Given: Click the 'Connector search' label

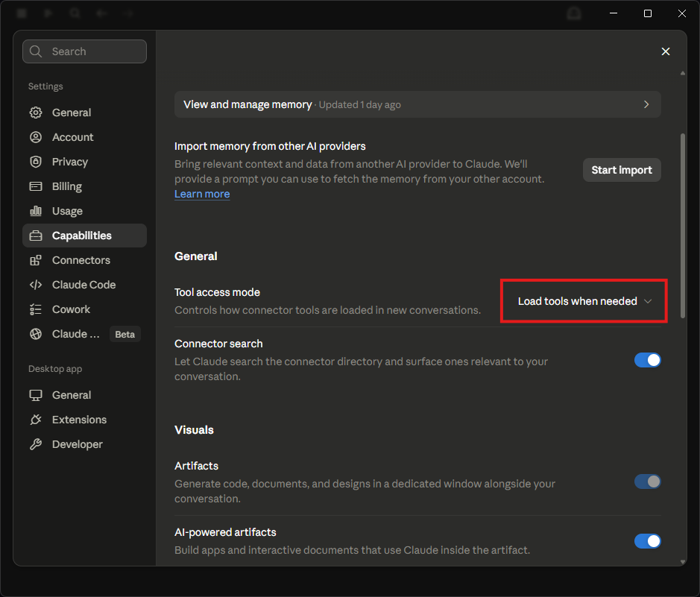Looking at the screenshot, I should 218,344.
